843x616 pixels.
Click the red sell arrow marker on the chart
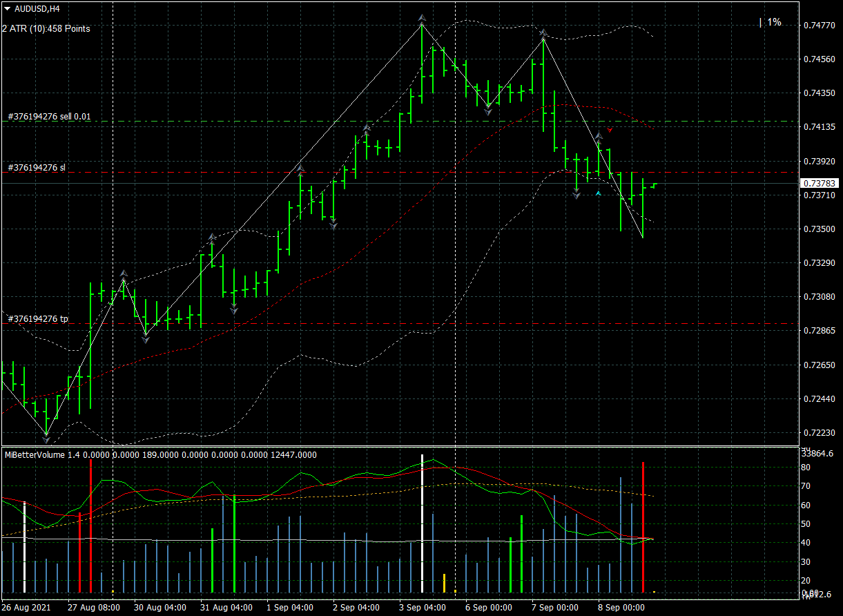(x=610, y=130)
